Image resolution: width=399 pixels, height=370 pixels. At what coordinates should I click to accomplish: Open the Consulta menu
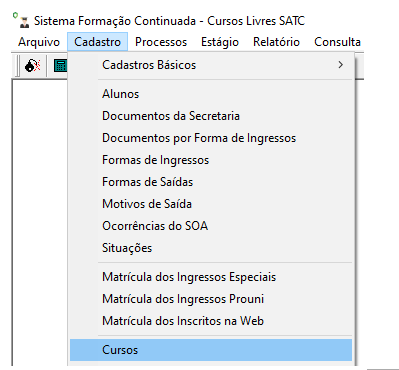tap(337, 42)
